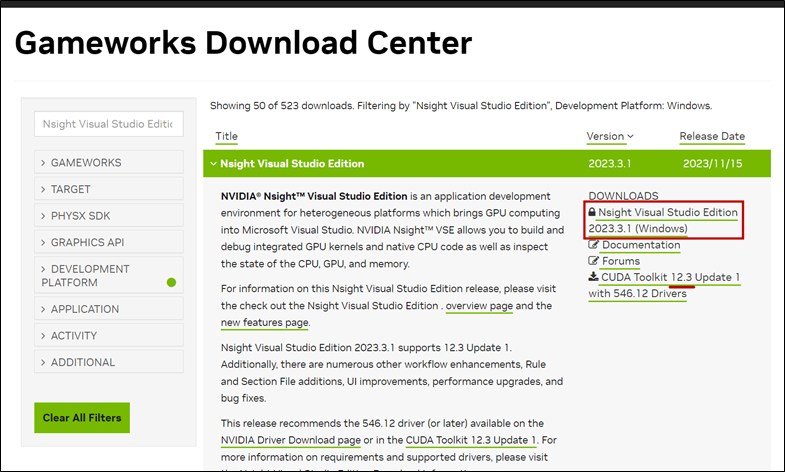
Task: Click the release date 2023/11/15
Action: click(712, 164)
